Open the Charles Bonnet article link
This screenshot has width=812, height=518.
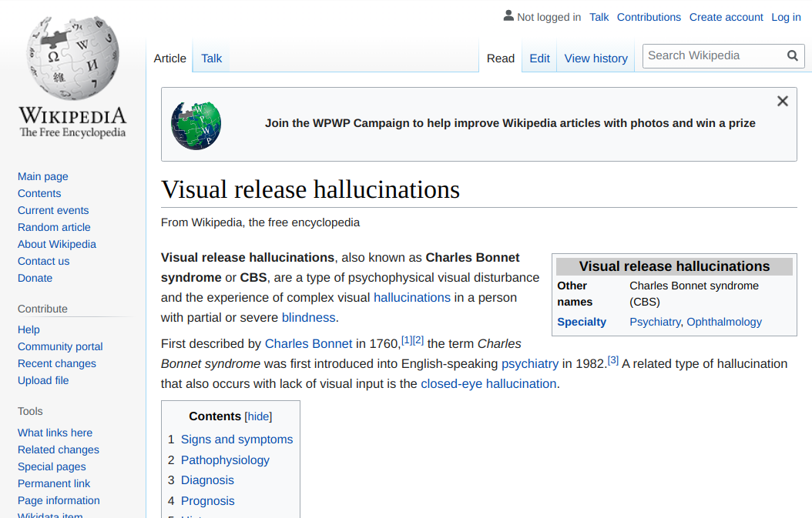coord(309,343)
